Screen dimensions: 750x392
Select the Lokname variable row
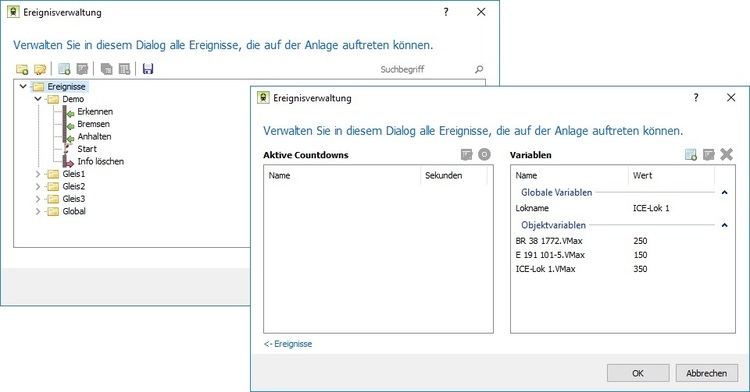(623, 208)
